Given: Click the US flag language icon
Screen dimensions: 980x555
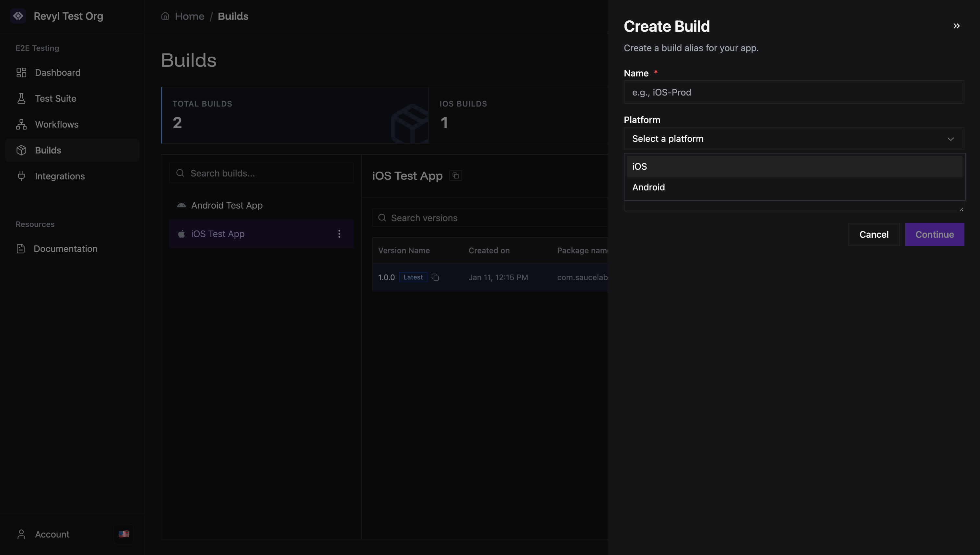Looking at the screenshot, I should [123, 534].
